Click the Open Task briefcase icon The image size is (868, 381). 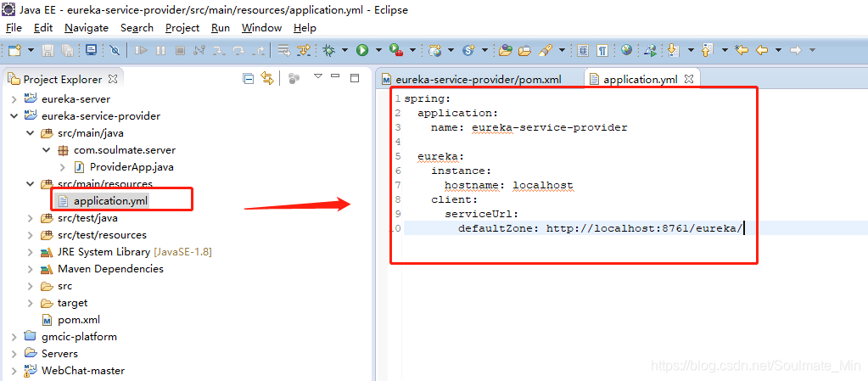click(524, 50)
